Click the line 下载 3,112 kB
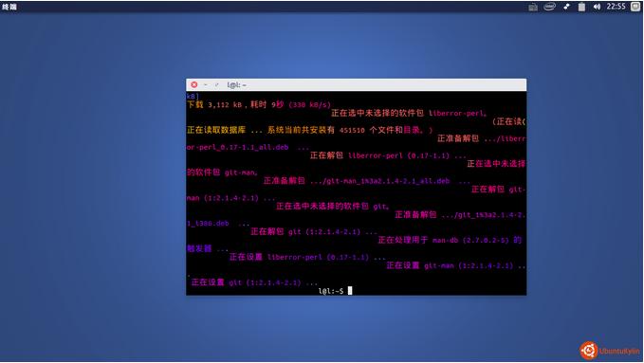Screen dimensions: 644x363 [x=259, y=104]
